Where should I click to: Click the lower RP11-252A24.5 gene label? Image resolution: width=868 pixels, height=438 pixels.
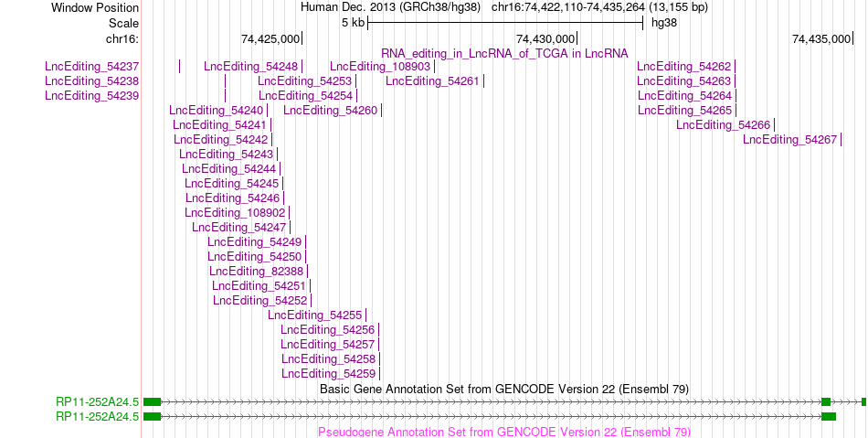point(98,416)
